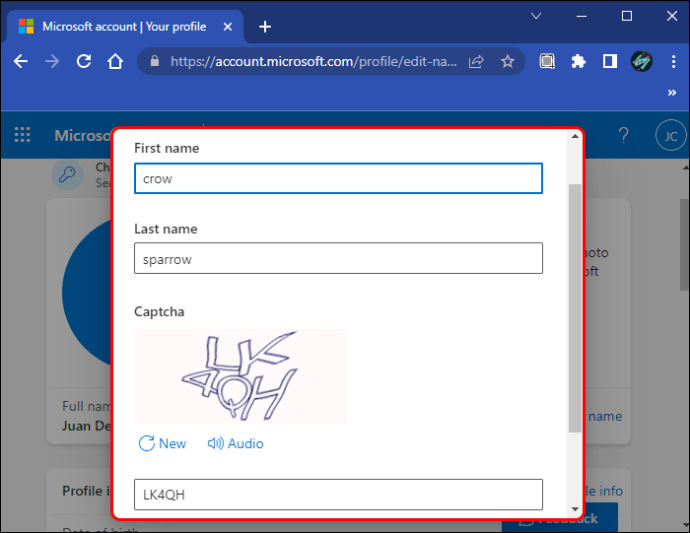Show hidden bookmarks with double chevron
690x533 pixels.
tap(672, 92)
